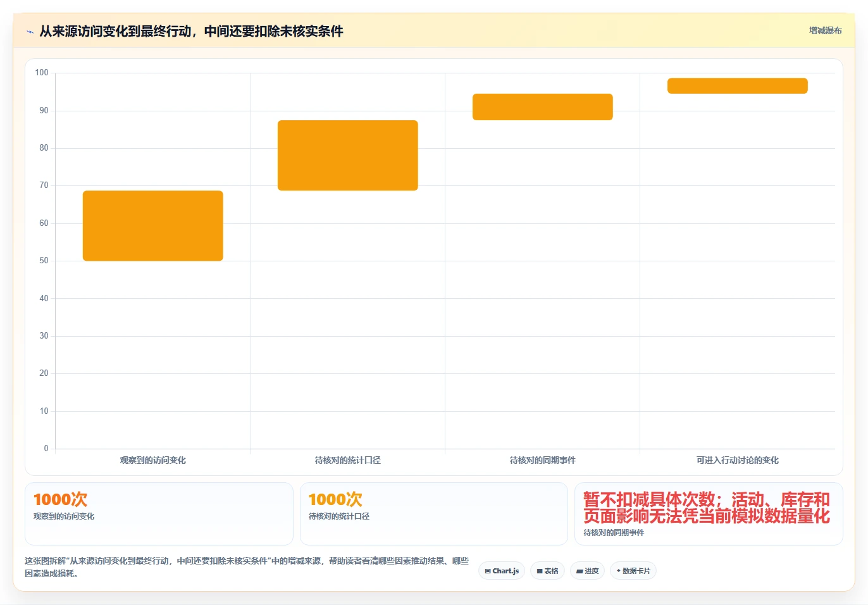Click the Chart.js chip
This screenshot has width=868, height=605.
tap(502, 571)
